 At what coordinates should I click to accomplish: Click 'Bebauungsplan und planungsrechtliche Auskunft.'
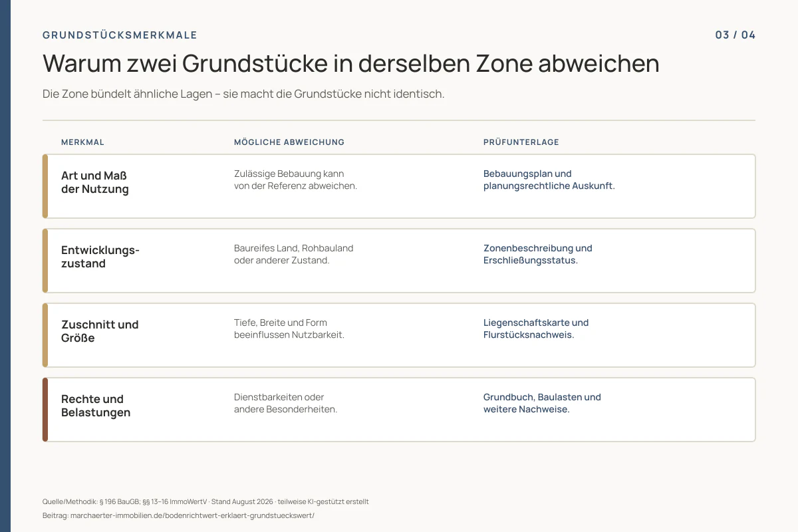pos(549,180)
